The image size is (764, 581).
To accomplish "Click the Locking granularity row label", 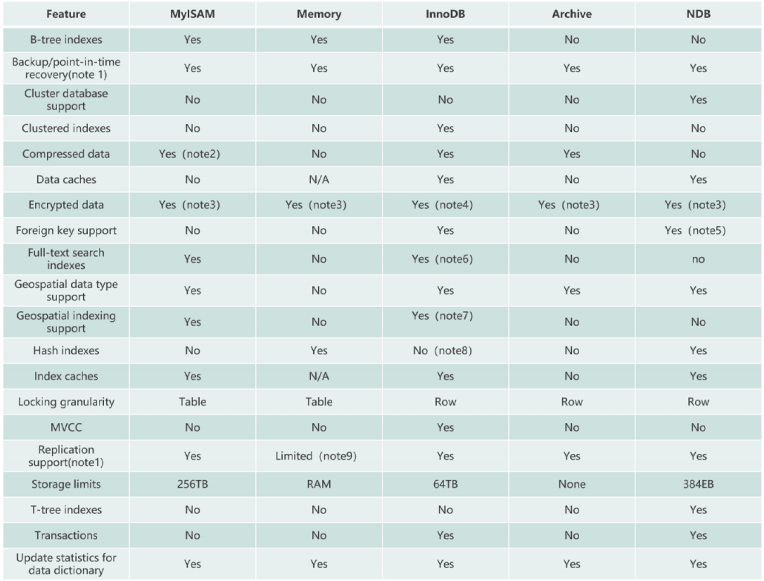I will pos(66,402).
